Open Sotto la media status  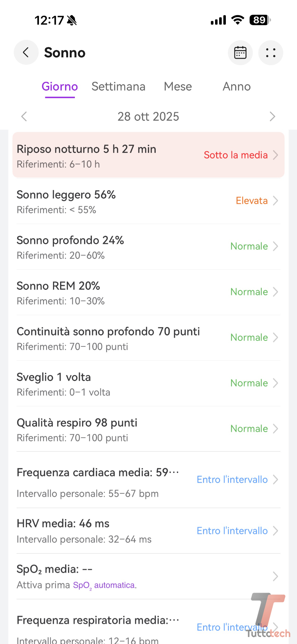(236, 155)
